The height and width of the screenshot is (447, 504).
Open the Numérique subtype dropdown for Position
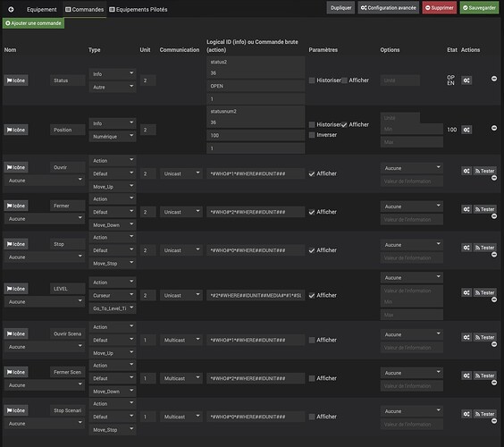pos(113,137)
